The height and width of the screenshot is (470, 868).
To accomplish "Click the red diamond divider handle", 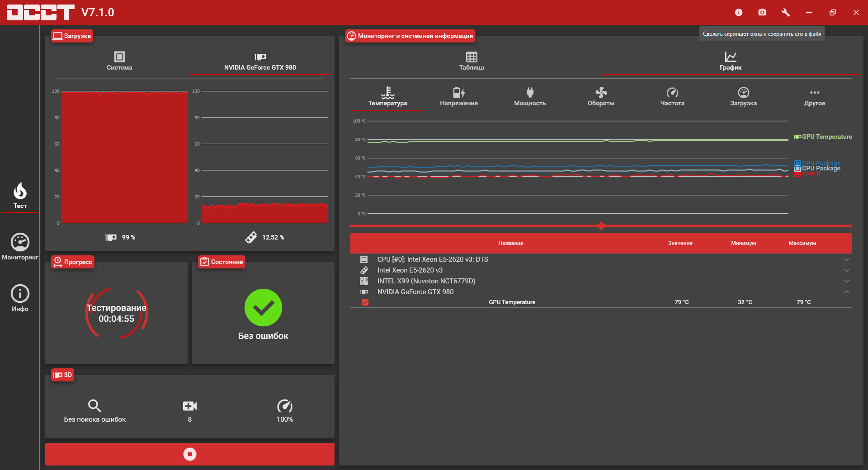I will (601, 226).
